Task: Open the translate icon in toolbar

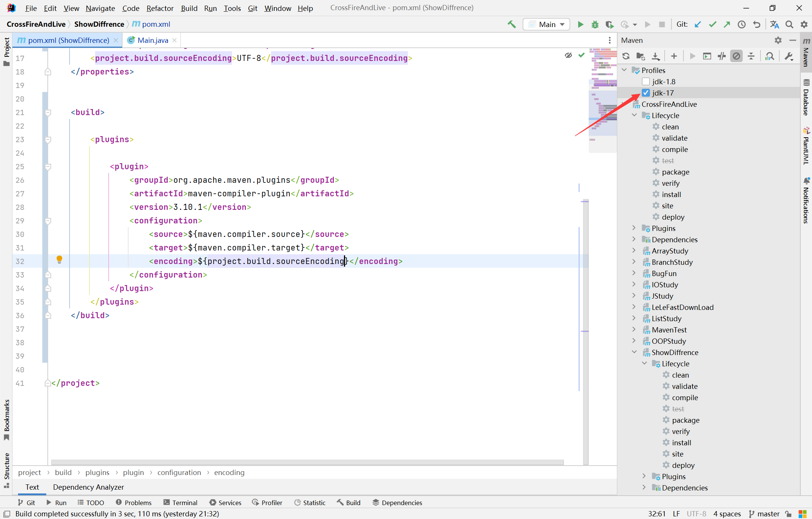Action: [x=774, y=24]
